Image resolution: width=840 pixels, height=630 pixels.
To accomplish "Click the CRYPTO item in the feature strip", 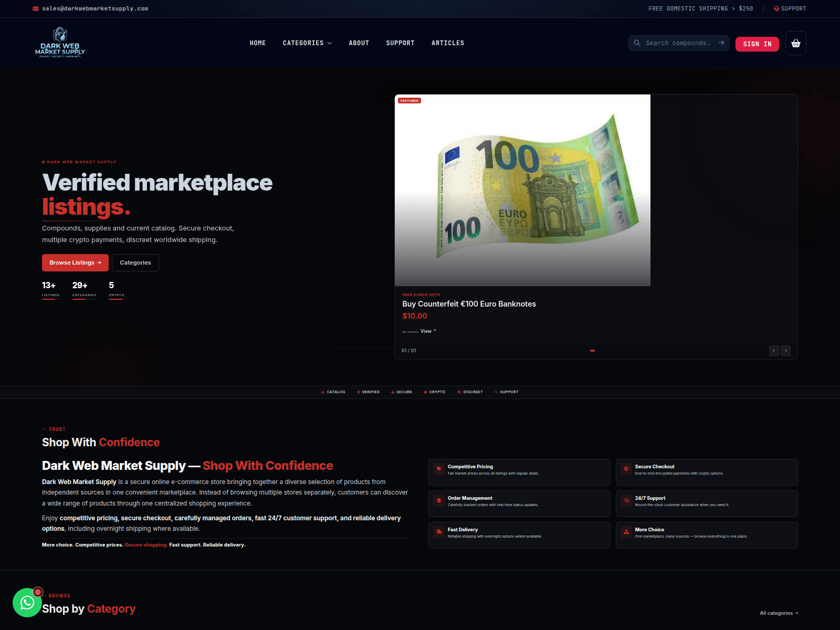I will tap(434, 392).
